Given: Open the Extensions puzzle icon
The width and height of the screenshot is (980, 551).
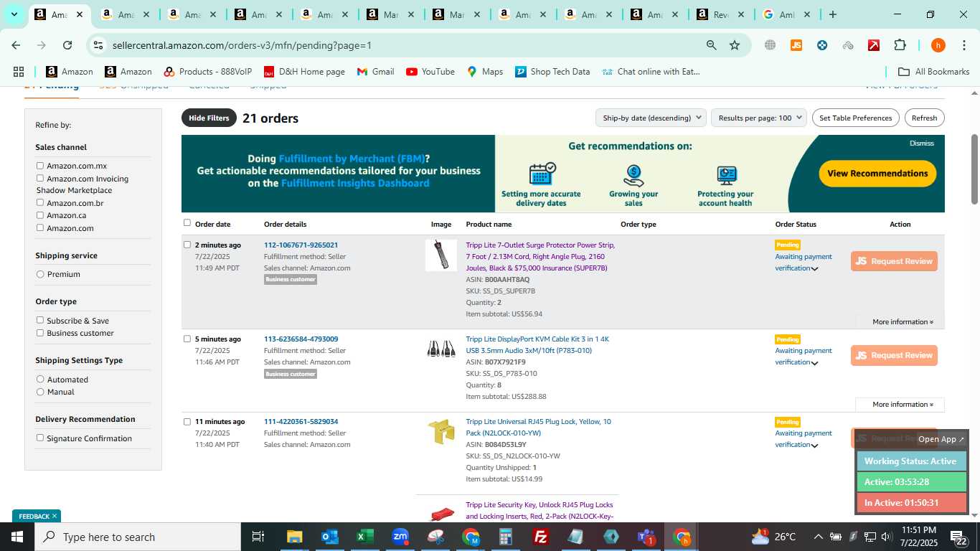Looking at the screenshot, I should click(x=900, y=45).
